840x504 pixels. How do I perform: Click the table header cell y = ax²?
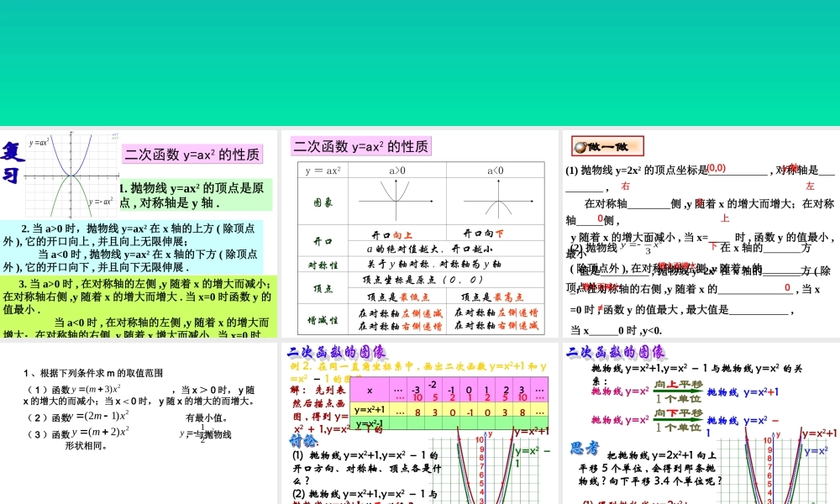coord(323,171)
